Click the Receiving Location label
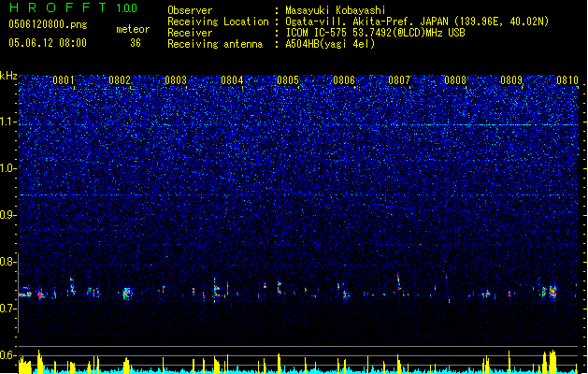This screenshot has height=374, width=588. (x=218, y=22)
